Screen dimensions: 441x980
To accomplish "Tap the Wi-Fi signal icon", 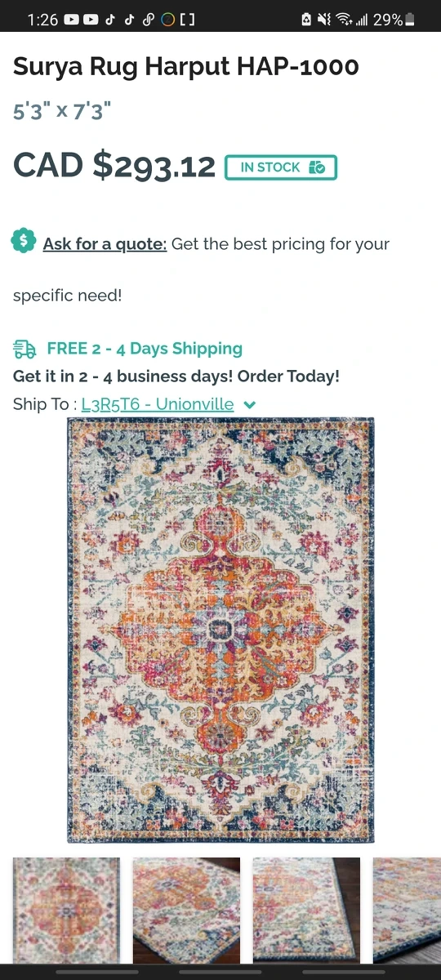I will (344, 20).
